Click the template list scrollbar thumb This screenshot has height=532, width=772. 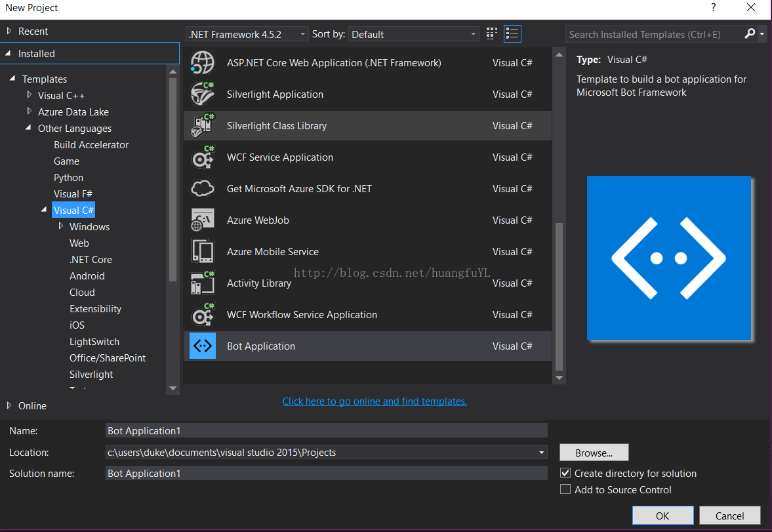click(x=559, y=296)
